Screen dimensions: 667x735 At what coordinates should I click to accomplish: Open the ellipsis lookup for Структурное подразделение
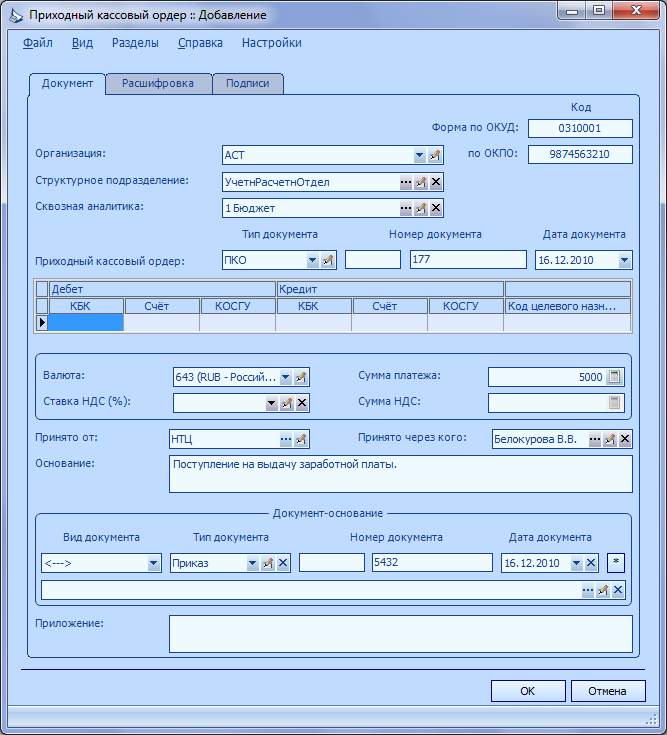(405, 182)
